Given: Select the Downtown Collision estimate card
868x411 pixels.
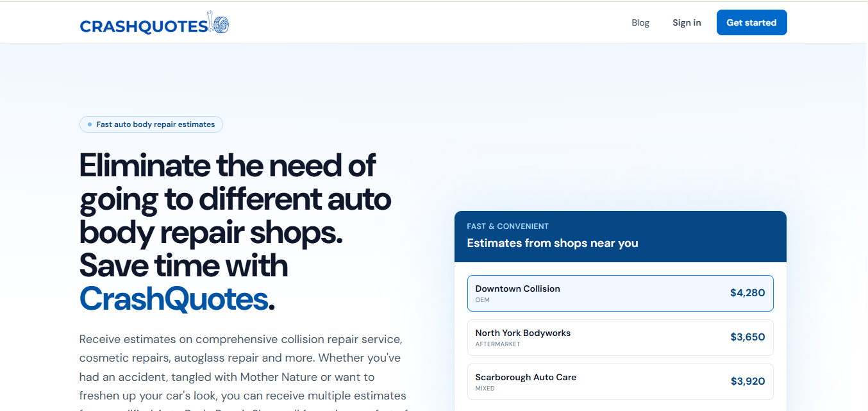Looking at the screenshot, I should click(x=620, y=293).
